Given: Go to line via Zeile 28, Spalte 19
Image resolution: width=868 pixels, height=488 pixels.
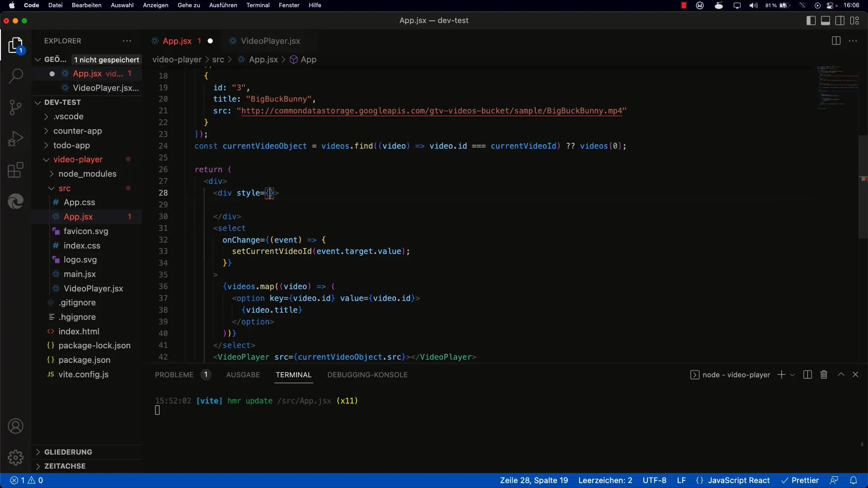Looking at the screenshot, I should 534,480.
